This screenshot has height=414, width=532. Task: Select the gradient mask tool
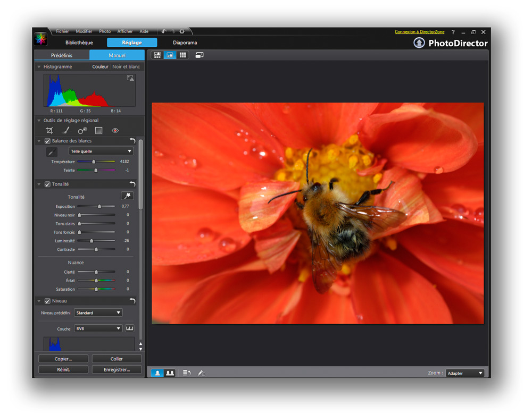[99, 131]
